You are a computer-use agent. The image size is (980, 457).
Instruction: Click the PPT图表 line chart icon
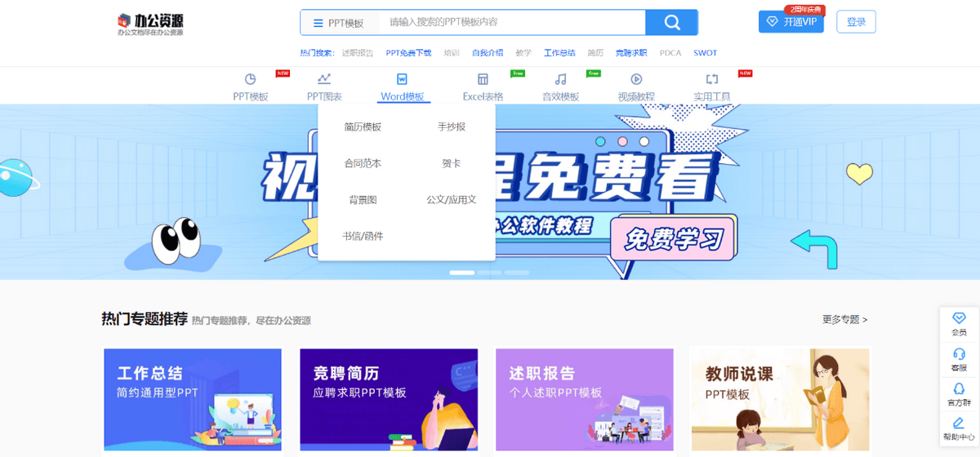324,79
